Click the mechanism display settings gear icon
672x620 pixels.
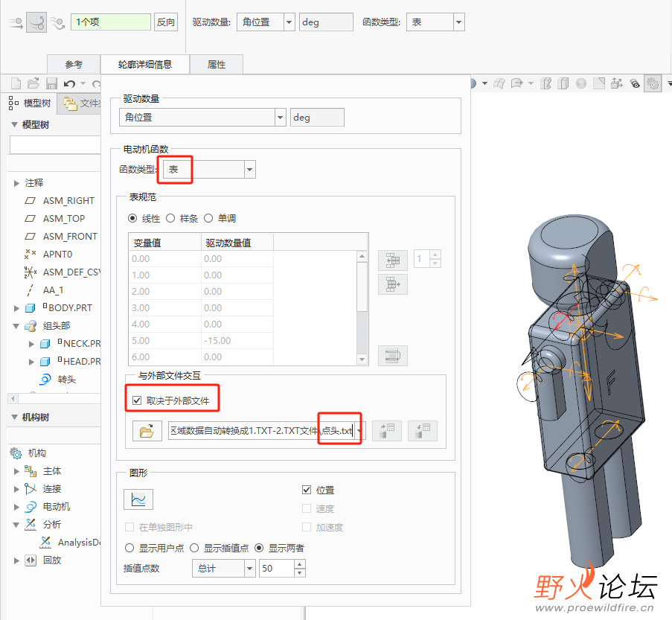[653, 83]
